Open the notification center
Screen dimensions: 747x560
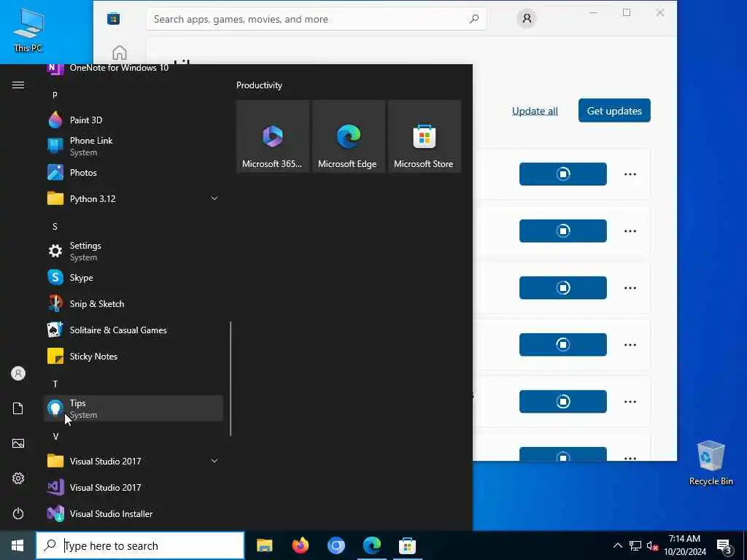click(x=724, y=546)
